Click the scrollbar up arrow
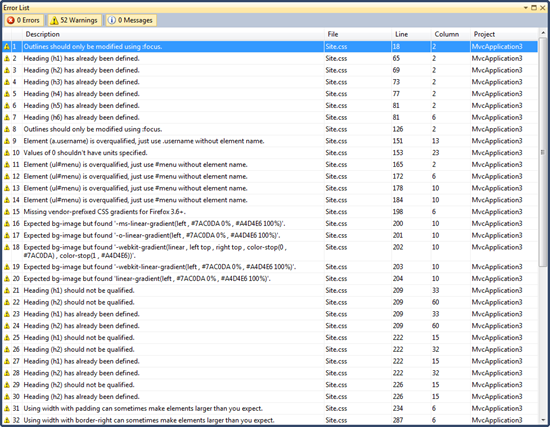The width and height of the screenshot is (550, 427). click(543, 33)
